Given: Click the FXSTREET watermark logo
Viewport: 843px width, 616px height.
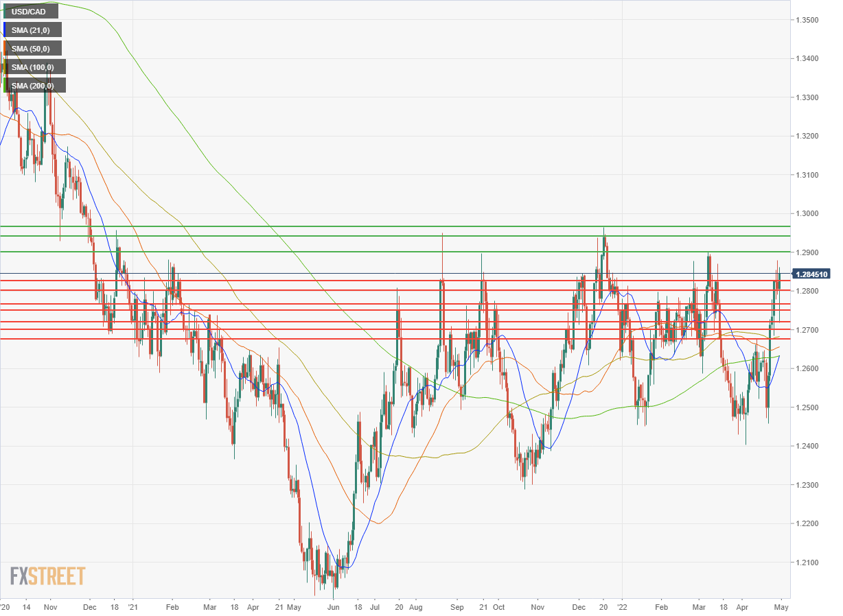Looking at the screenshot, I should coord(48,576).
